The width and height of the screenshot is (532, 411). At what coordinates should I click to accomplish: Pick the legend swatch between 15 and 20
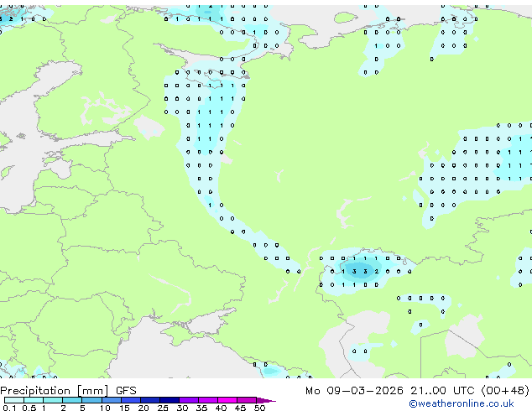coord(131,400)
